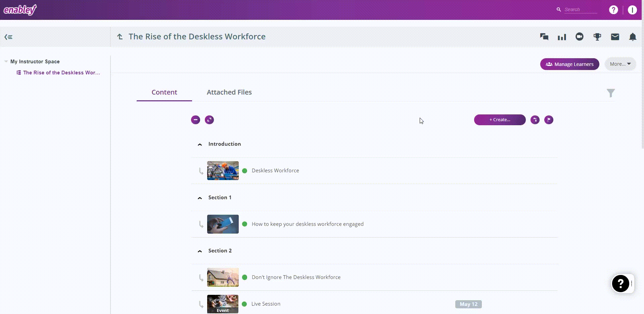
Task: Toggle green status dot of Deskless Workforce
Action: pos(245,171)
